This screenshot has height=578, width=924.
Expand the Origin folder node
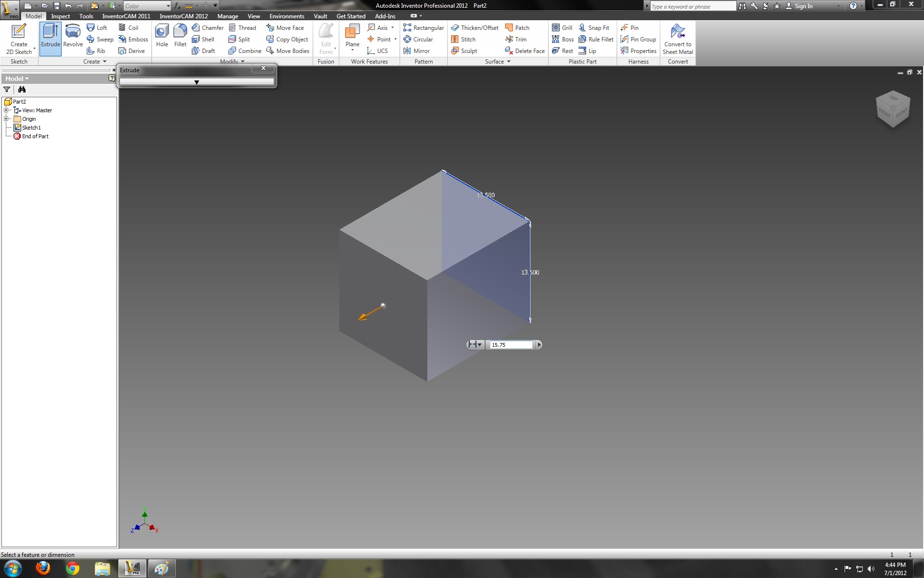pyautogui.click(x=6, y=119)
